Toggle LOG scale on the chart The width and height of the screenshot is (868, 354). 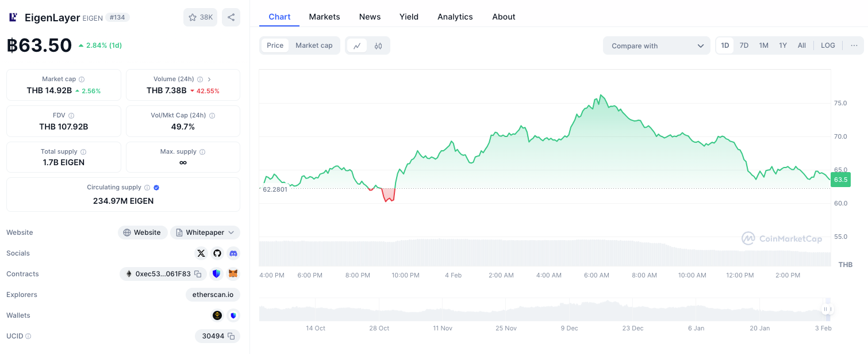point(828,45)
